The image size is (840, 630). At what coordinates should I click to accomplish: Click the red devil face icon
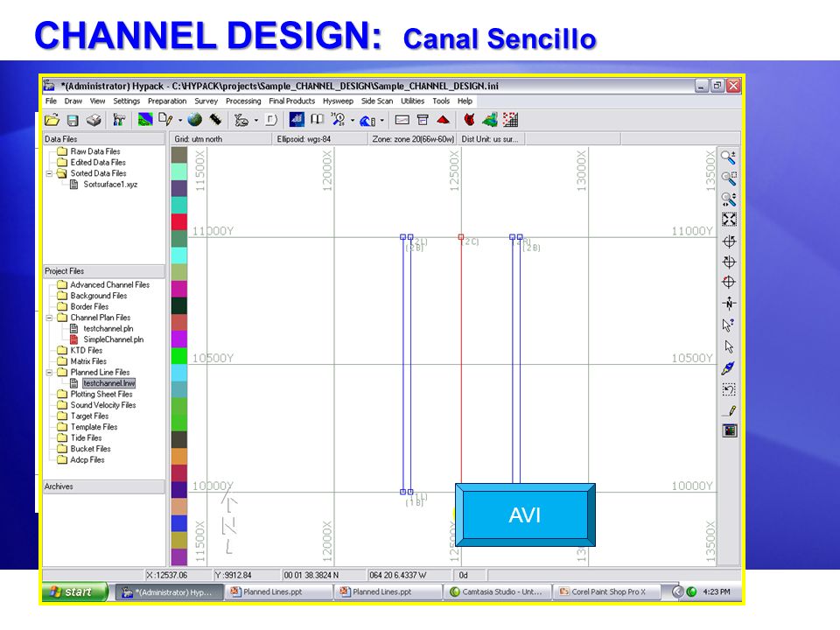point(470,120)
